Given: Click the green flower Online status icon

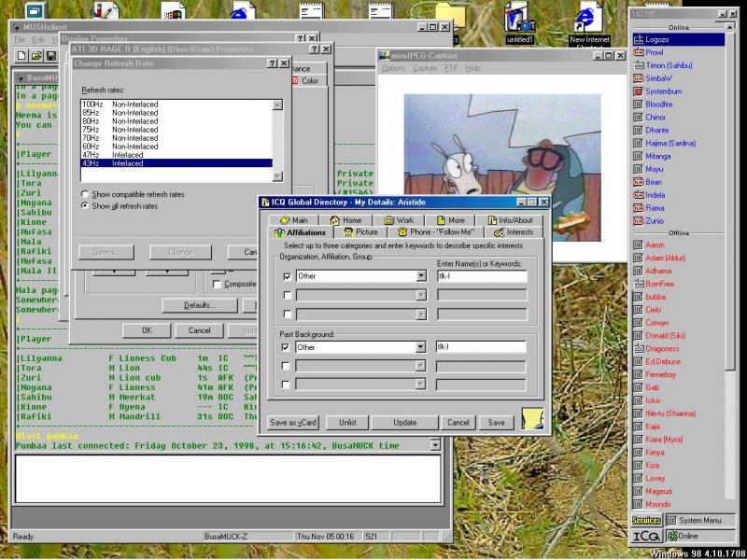Looking at the screenshot, I should 674,536.
